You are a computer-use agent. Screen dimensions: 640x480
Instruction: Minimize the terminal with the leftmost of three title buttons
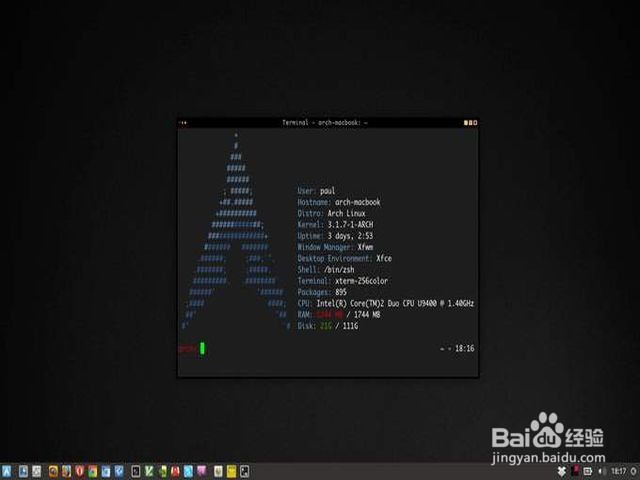click(x=466, y=122)
